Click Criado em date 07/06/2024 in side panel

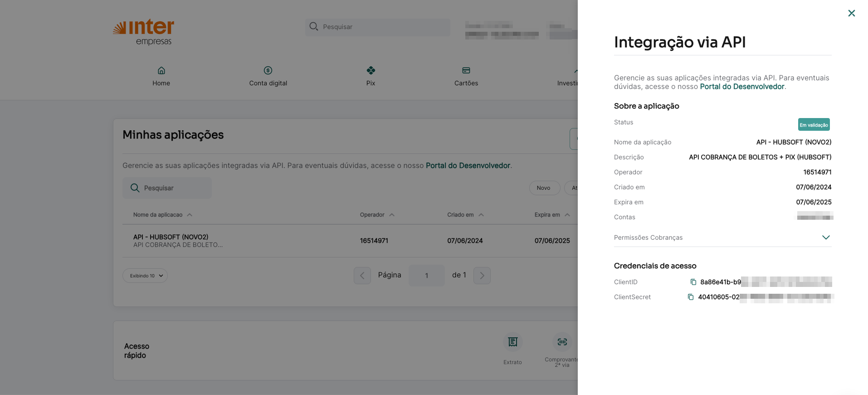point(814,188)
